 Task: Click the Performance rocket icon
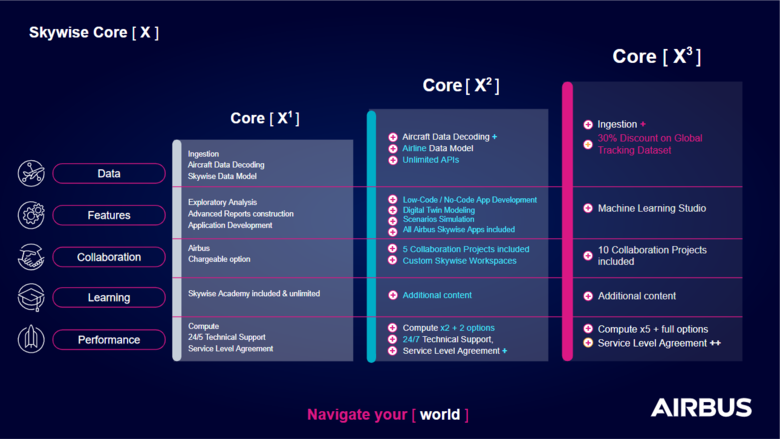coord(31,340)
